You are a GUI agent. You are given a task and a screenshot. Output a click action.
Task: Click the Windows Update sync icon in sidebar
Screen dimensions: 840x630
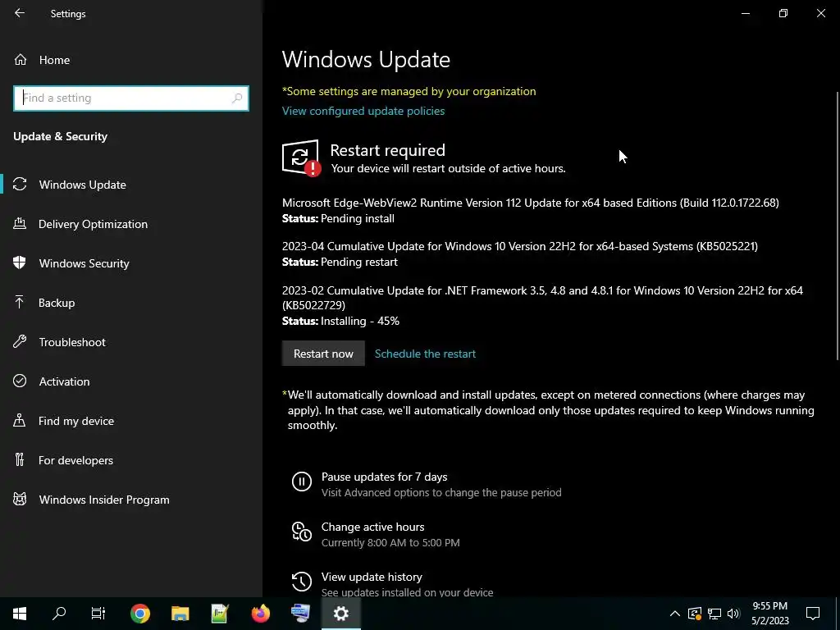(x=20, y=185)
